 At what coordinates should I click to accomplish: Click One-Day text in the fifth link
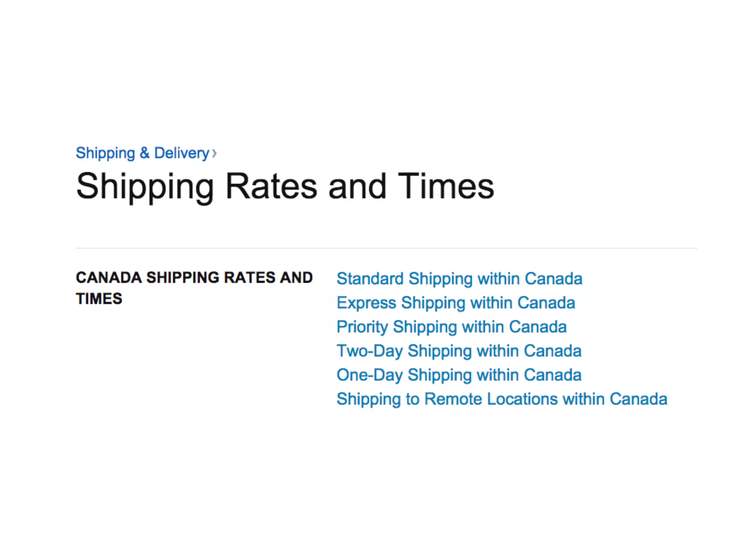[369, 375]
